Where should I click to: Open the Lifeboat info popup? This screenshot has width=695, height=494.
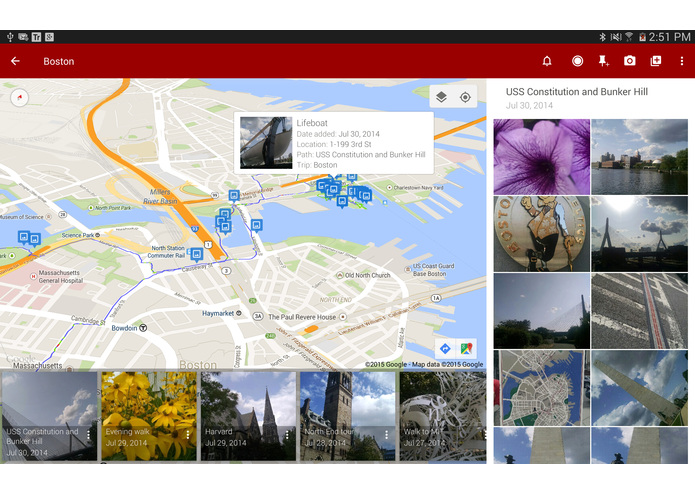tap(334, 143)
